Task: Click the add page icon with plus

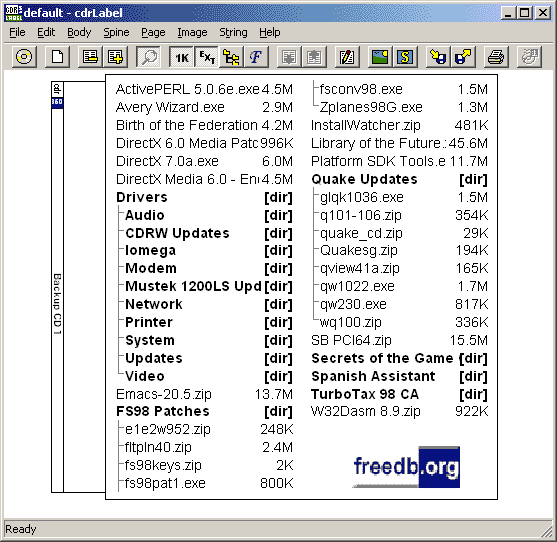Action: (115, 57)
